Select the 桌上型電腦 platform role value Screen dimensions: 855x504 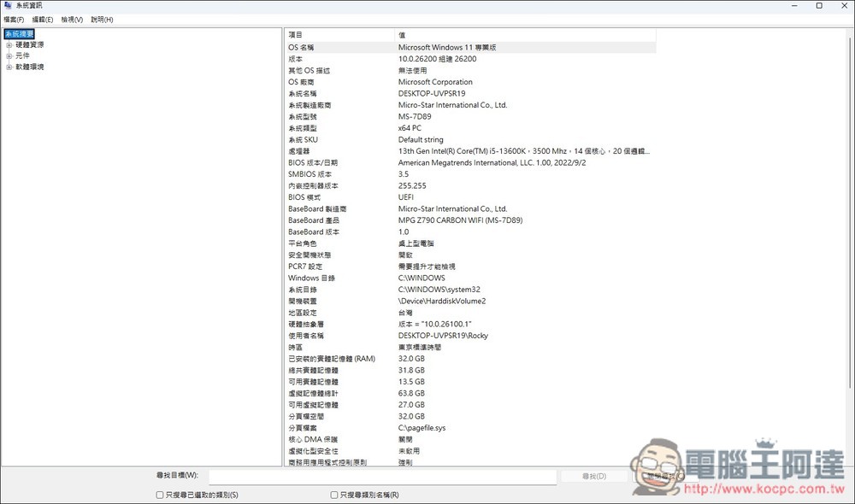[x=416, y=243]
